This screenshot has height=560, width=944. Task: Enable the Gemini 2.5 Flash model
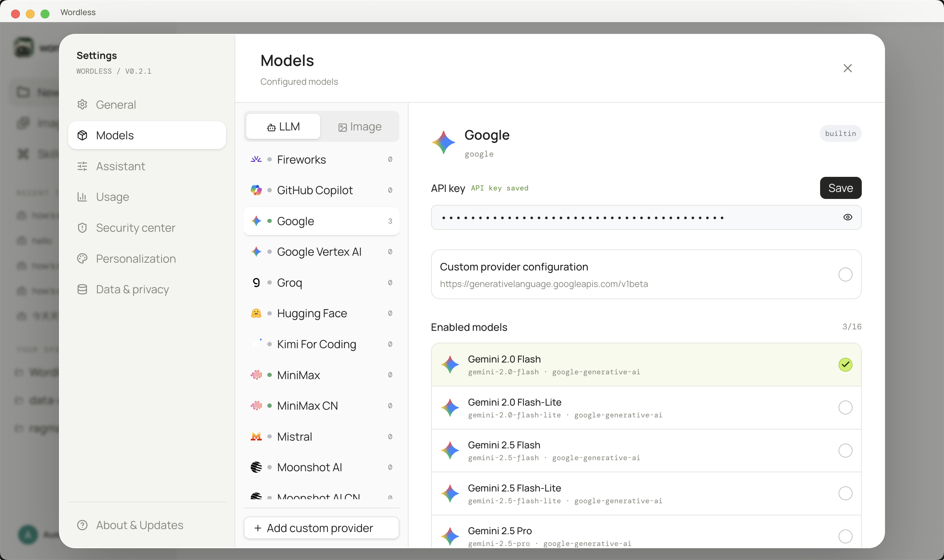point(845,450)
